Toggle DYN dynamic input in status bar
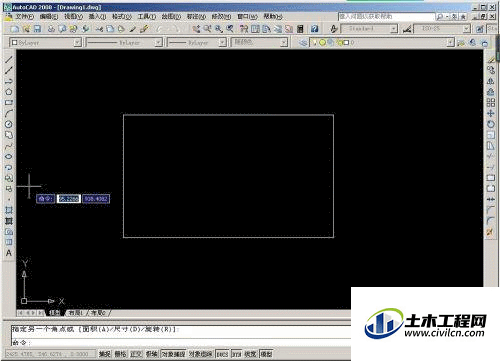500x361 pixels. tap(236, 354)
